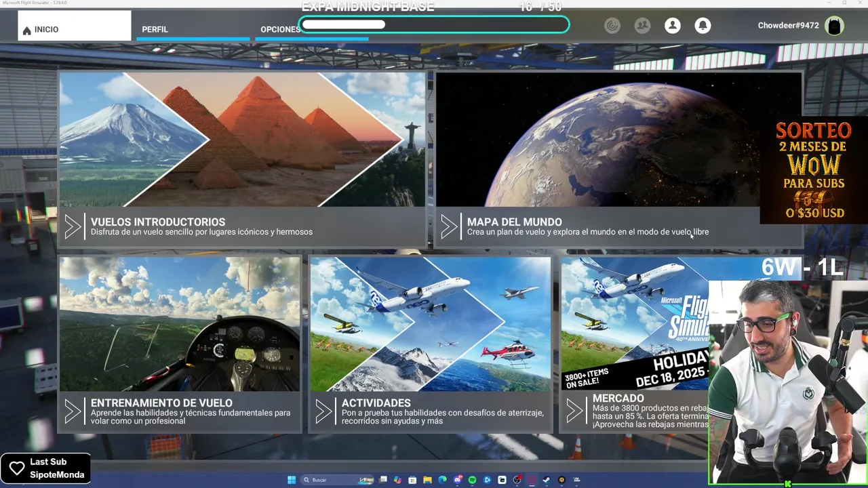Open Task View on the taskbar

[382, 480]
